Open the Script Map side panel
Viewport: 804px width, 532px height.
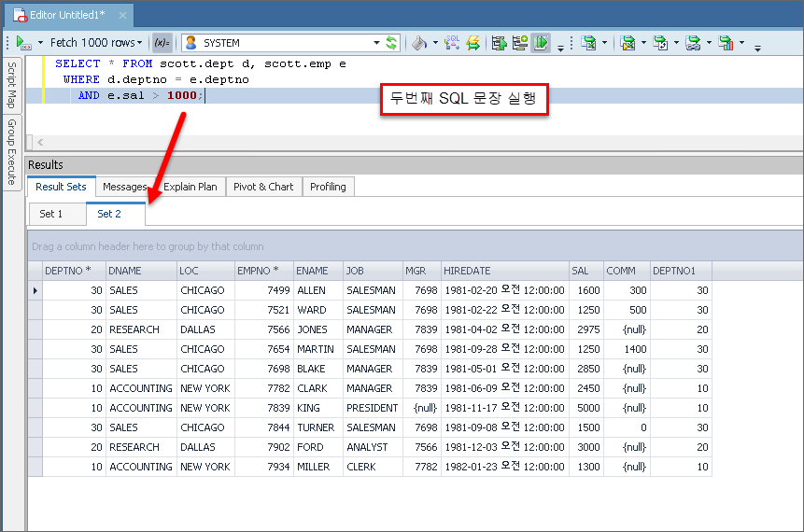pyautogui.click(x=12, y=85)
